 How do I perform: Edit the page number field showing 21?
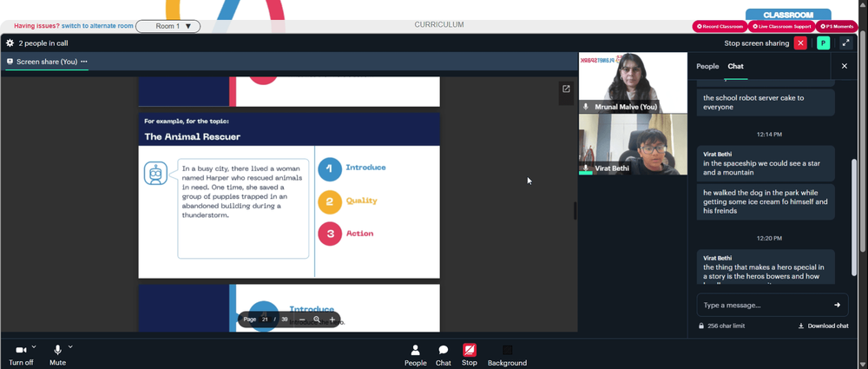pyautogui.click(x=265, y=320)
